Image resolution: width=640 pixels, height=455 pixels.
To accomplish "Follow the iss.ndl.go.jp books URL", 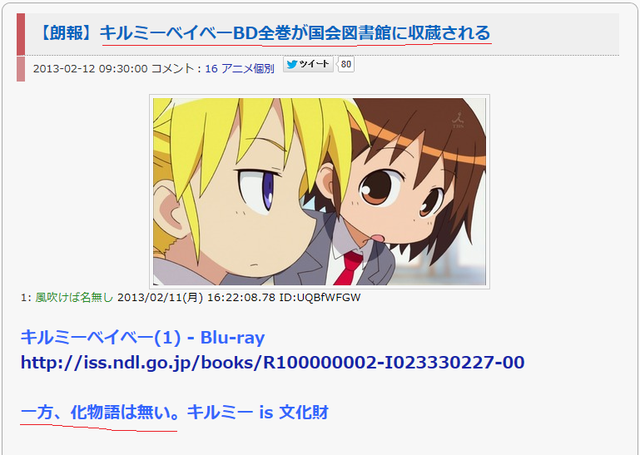I will pyautogui.click(x=272, y=362).
